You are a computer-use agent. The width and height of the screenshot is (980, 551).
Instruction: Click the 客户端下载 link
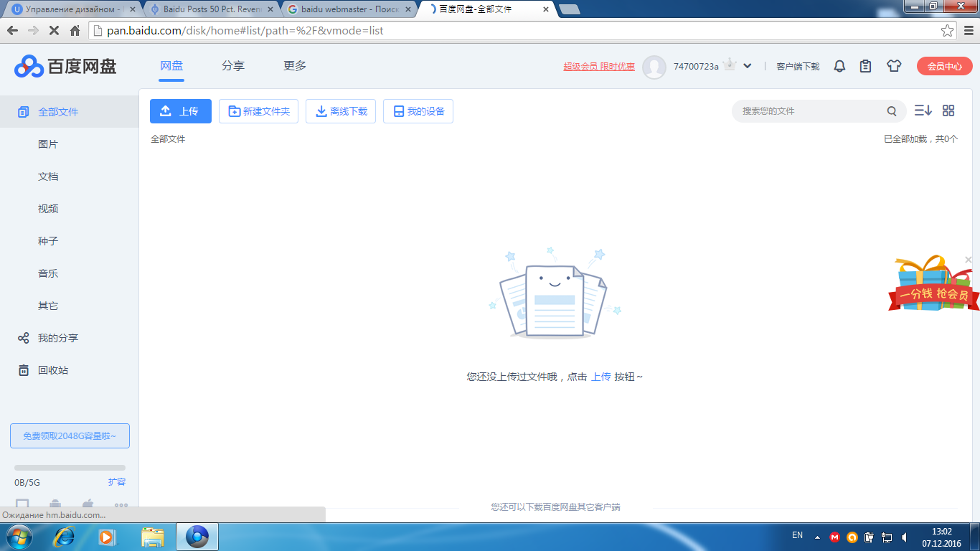pyautogui.click(x=798, y=67)
